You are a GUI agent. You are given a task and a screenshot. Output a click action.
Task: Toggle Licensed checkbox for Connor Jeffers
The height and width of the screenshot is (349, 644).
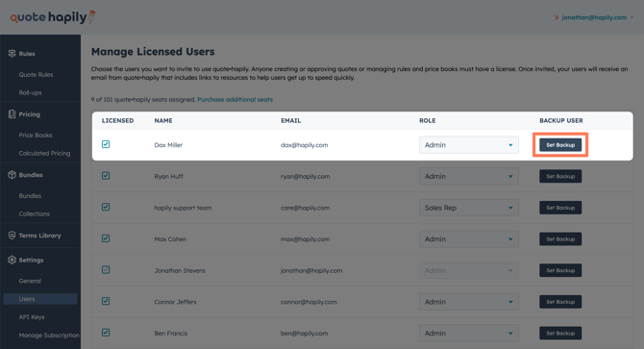(x=106, y=301)
